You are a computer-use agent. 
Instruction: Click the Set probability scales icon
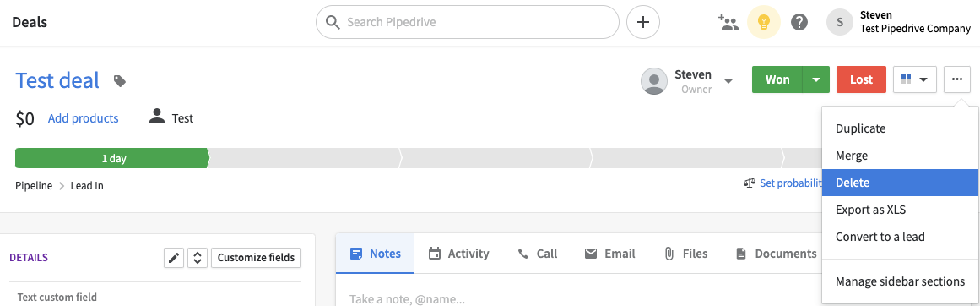750,183
